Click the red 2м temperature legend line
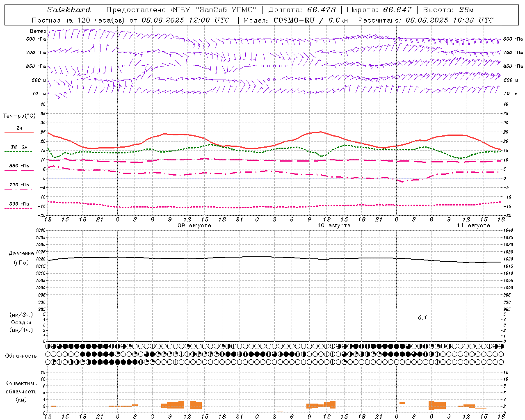525x420 pixels. (x=19, y=133)
